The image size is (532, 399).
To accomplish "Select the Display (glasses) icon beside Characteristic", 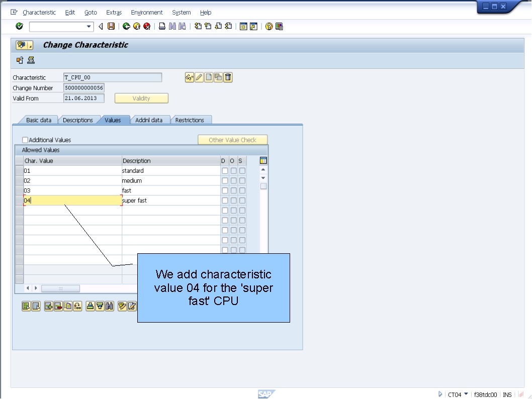I will [189, 77].
